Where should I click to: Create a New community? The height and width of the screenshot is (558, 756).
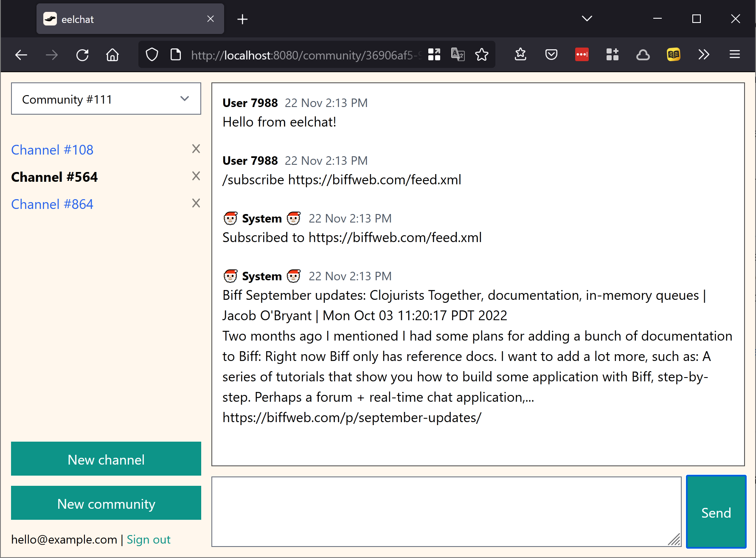(x=106, y=503)
